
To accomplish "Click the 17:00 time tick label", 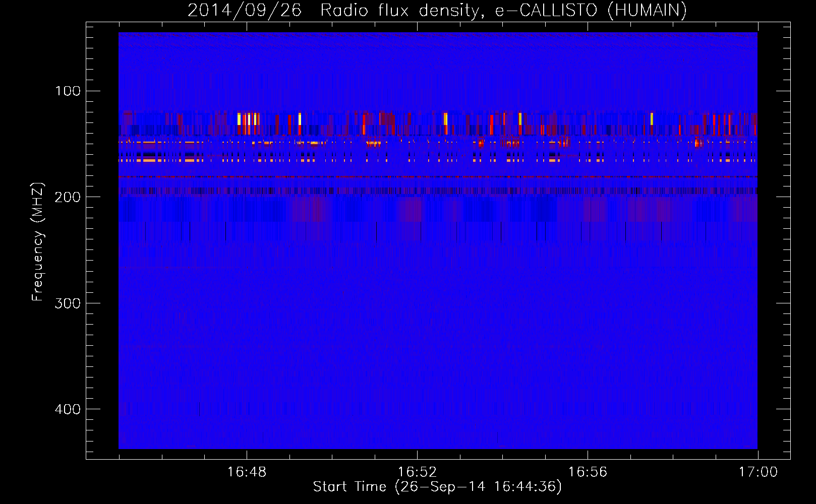I will [x=758, y=472].
